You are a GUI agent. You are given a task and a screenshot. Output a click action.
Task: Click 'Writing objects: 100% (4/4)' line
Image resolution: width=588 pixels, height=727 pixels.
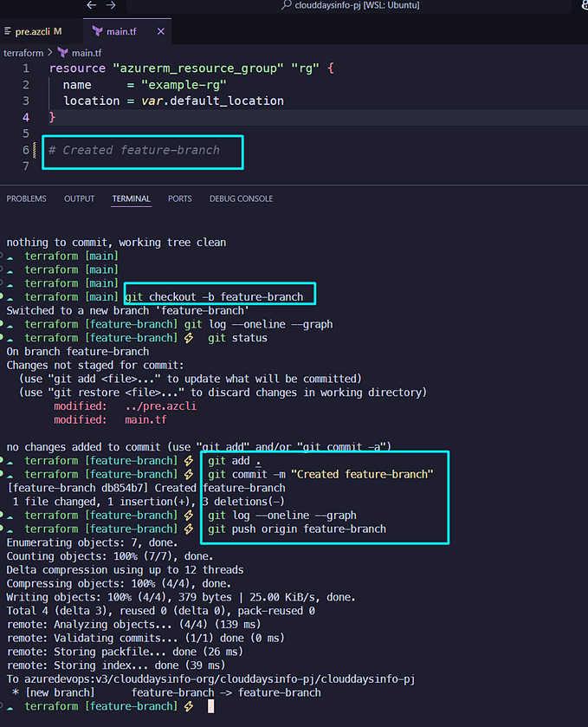181,597
